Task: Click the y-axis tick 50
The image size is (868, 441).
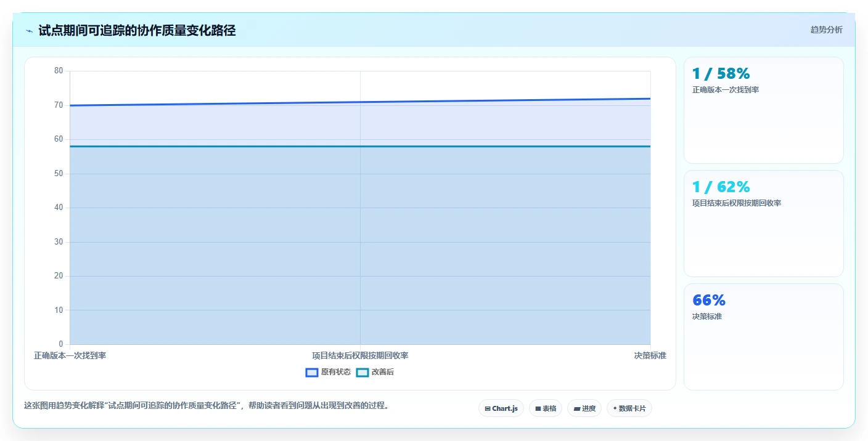Action: click(59, 174)
